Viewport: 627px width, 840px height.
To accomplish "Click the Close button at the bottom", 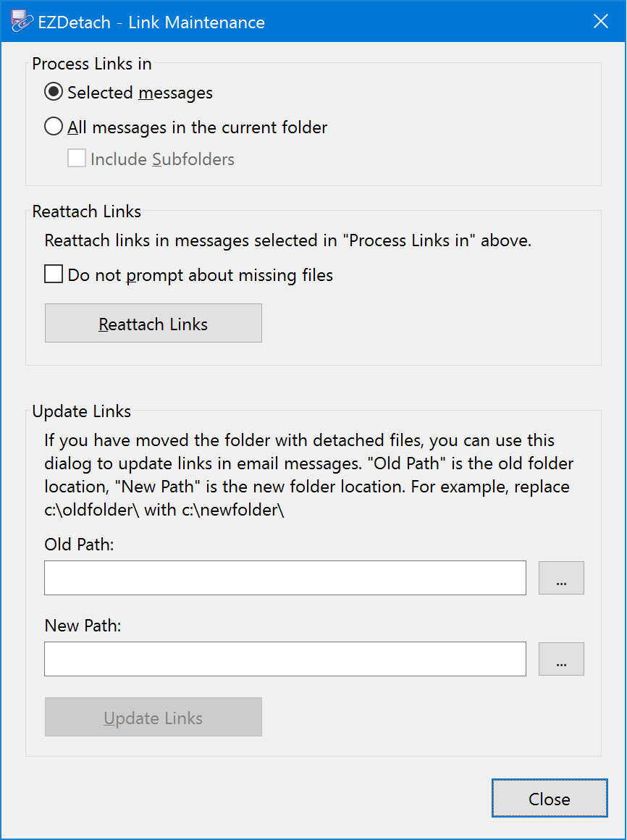I will 550,798.
